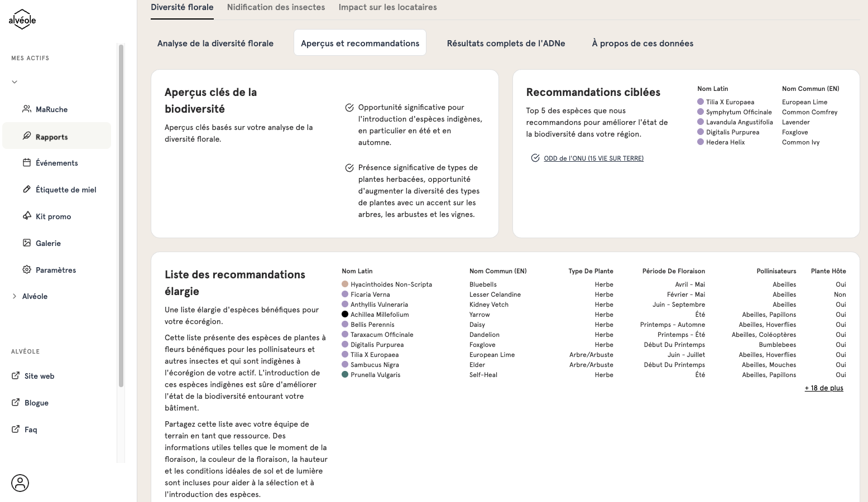The height and width of the screenshot is (502, 868).
Task: Switch to Diversité florale tab
Action: click(182, 7)
